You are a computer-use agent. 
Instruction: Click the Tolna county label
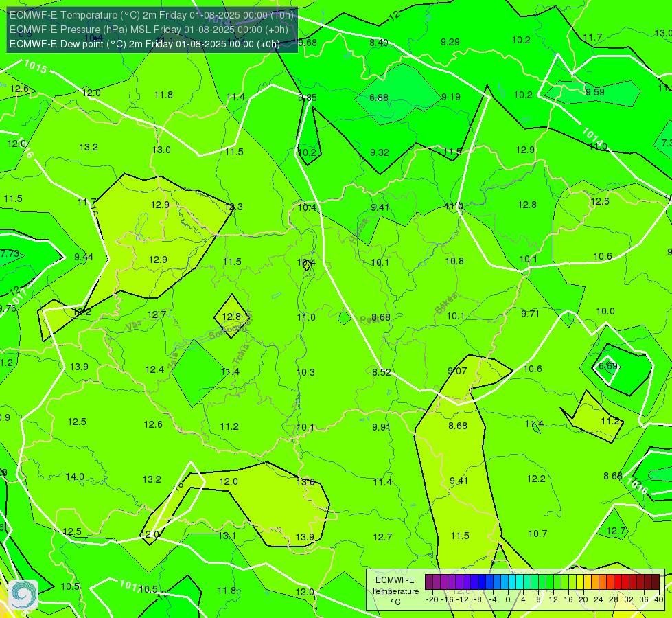pyautogui.click(x=240, y=355)
